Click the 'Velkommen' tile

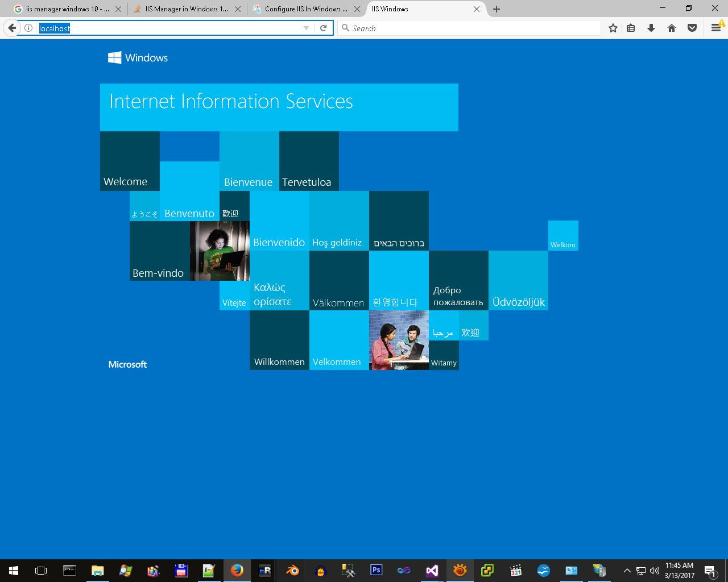coord(339,340)
